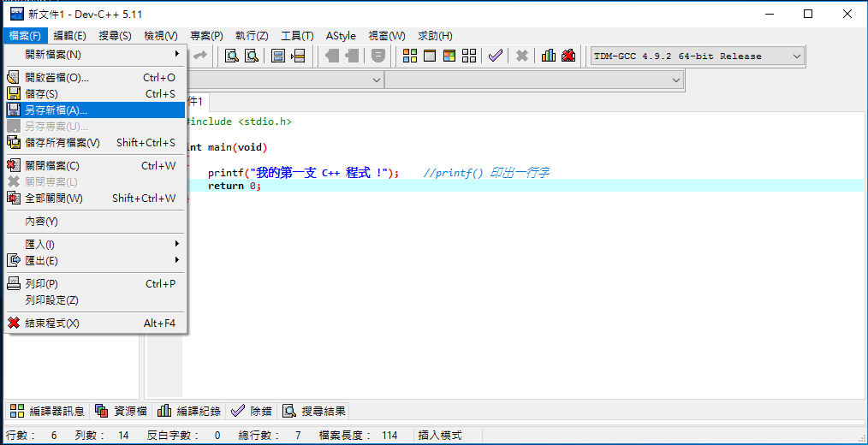Select 儲存(S) menu entry
This screenshot has width=868, height=445.
point(95,93)
